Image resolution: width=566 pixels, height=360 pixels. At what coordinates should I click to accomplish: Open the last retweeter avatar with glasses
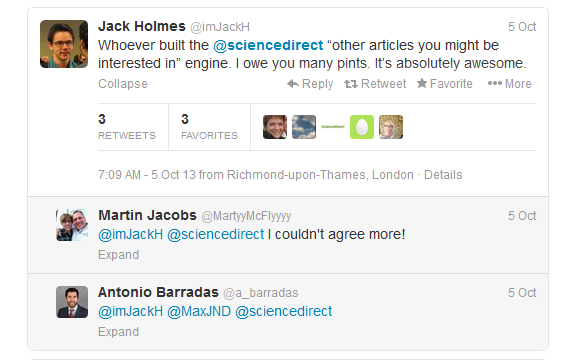point(391,127)
